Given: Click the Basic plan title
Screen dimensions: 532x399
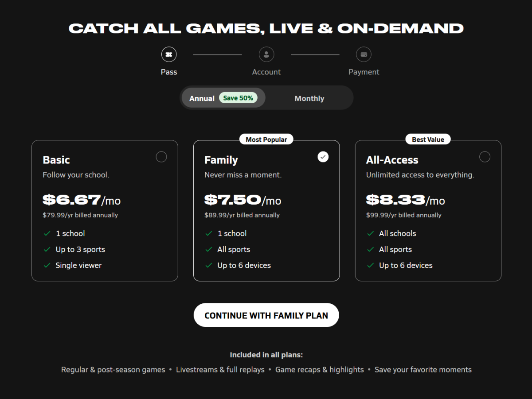Looking at the screenshot, I should coord(56,160).
